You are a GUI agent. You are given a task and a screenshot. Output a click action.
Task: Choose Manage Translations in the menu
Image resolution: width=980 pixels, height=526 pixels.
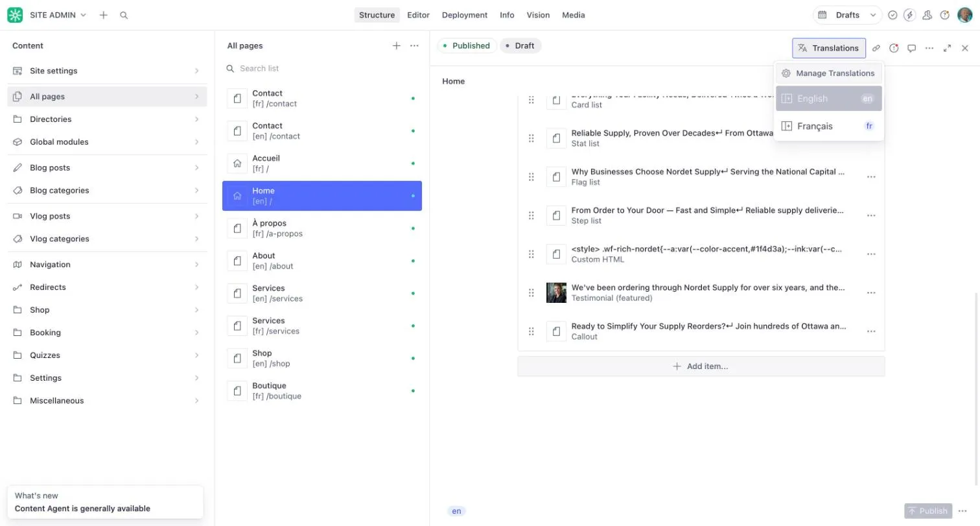[829, 73]
